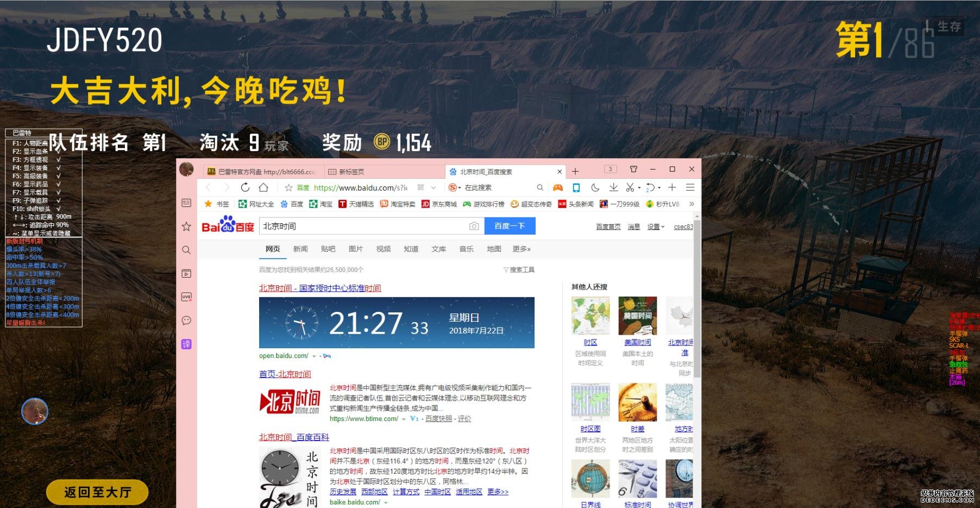The height and width of the screenshot is (508, 980).
Task: Expand arrow beside https://www.btime.com/
Action: click(404, 419)
